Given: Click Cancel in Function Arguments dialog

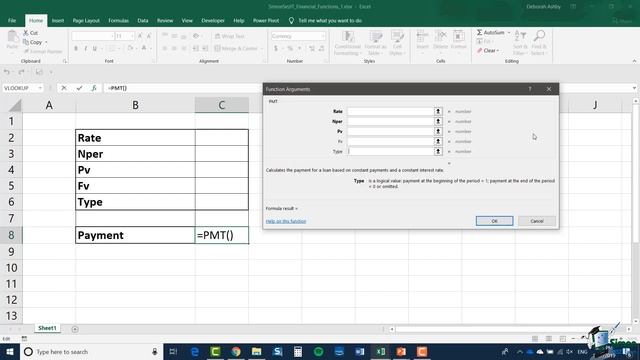Looking at the screenshot, I should coord(537,221).
